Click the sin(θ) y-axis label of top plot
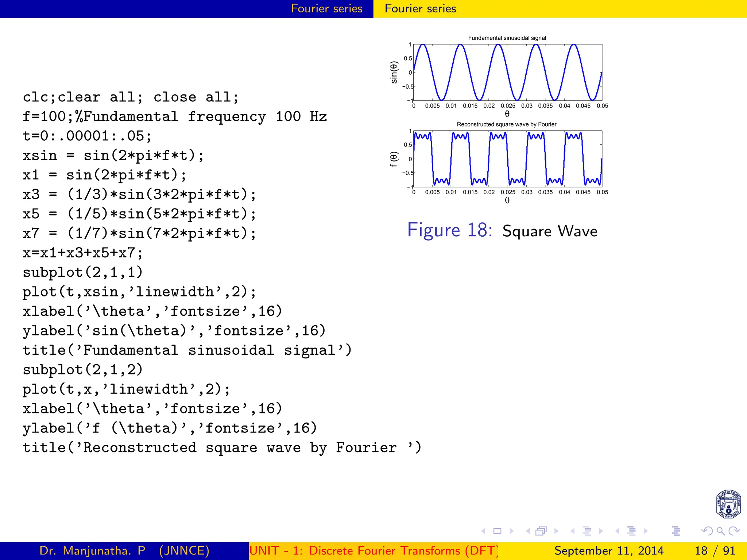Screen dimensions: 747x560 (394, 72)
